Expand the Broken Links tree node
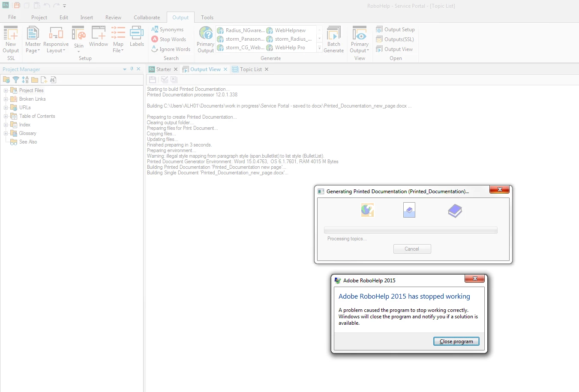 pos(6,99)
